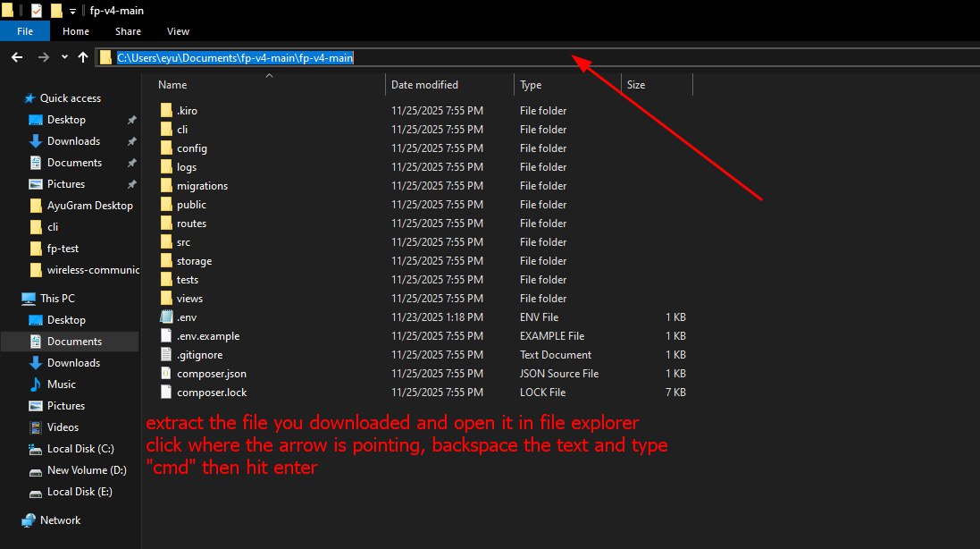Open the File ribbon tab
This screenshot has width=980, height=549.
25,31
